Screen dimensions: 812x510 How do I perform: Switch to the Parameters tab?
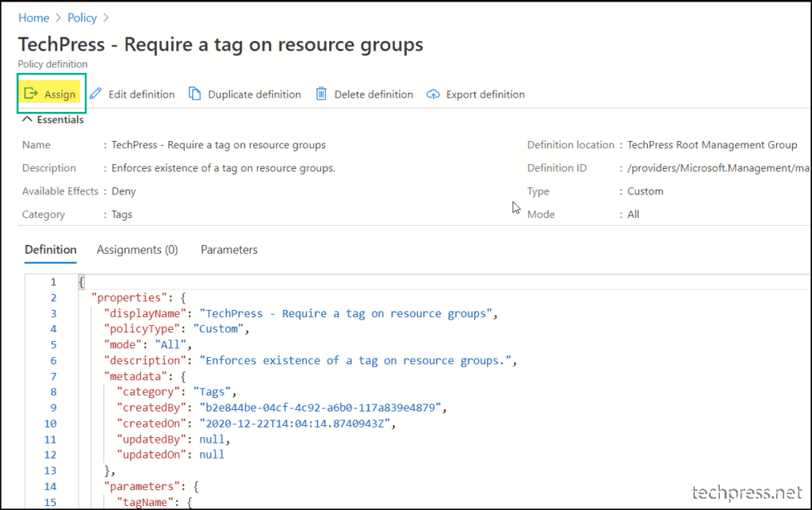point(229,250)
